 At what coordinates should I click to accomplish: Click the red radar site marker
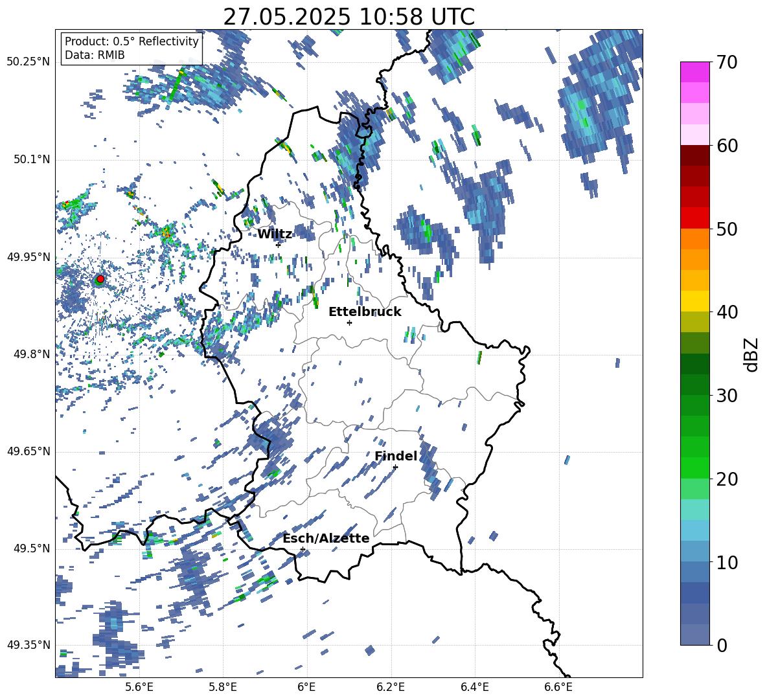[x=100, y=279]
